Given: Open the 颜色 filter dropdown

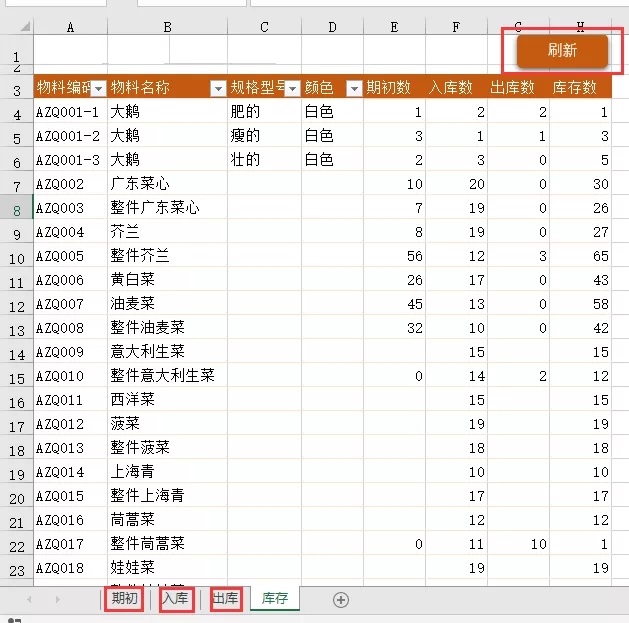Looking at the screenshot, I should (x=355, y=88).
